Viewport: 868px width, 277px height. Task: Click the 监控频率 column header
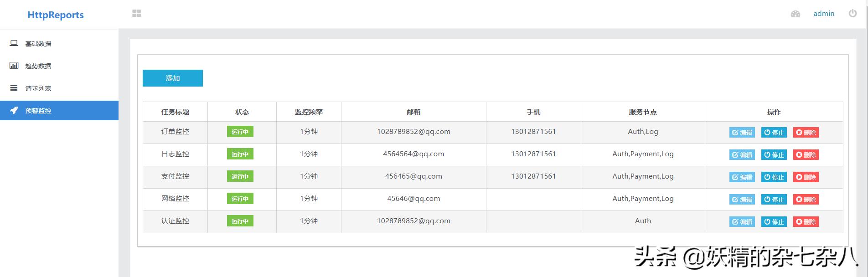pos(309,112)
